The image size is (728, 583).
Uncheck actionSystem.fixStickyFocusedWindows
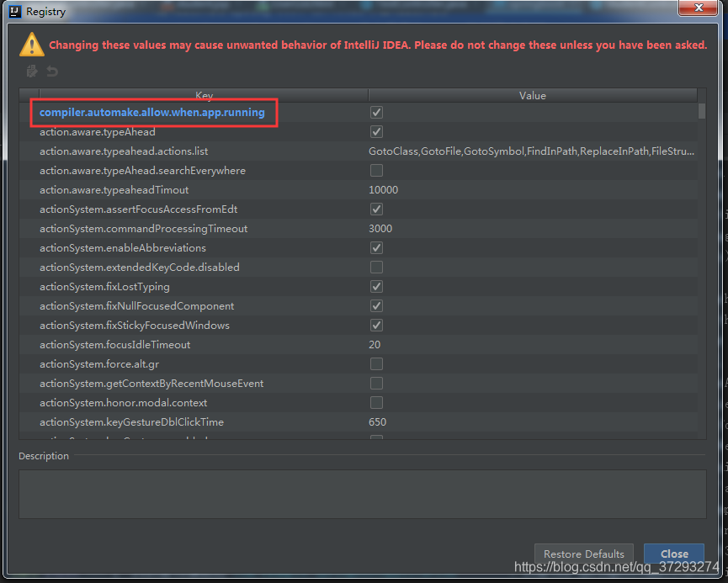375,325
